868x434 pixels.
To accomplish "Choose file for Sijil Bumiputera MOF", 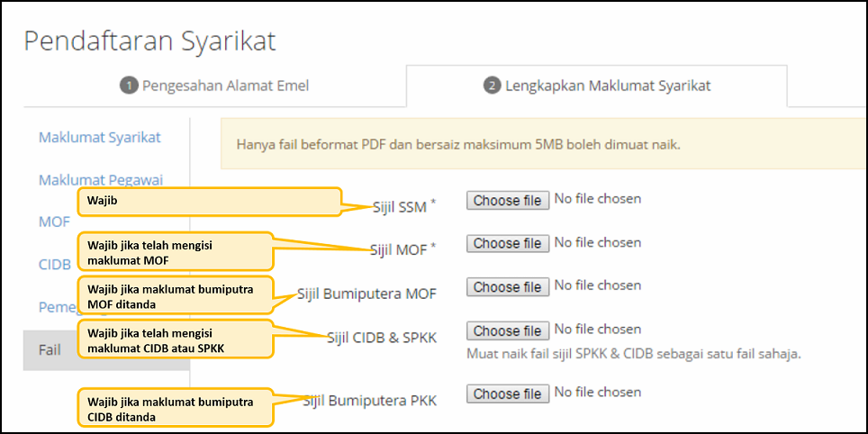I will [508, 287].
